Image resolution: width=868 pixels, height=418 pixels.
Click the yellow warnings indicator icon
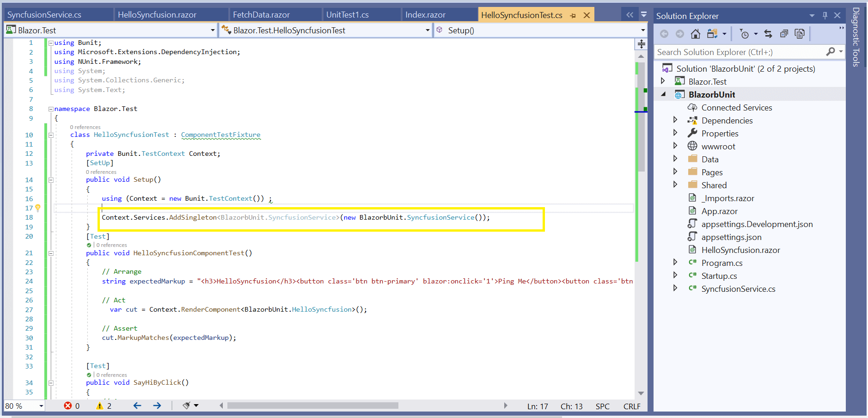[99, 406]
